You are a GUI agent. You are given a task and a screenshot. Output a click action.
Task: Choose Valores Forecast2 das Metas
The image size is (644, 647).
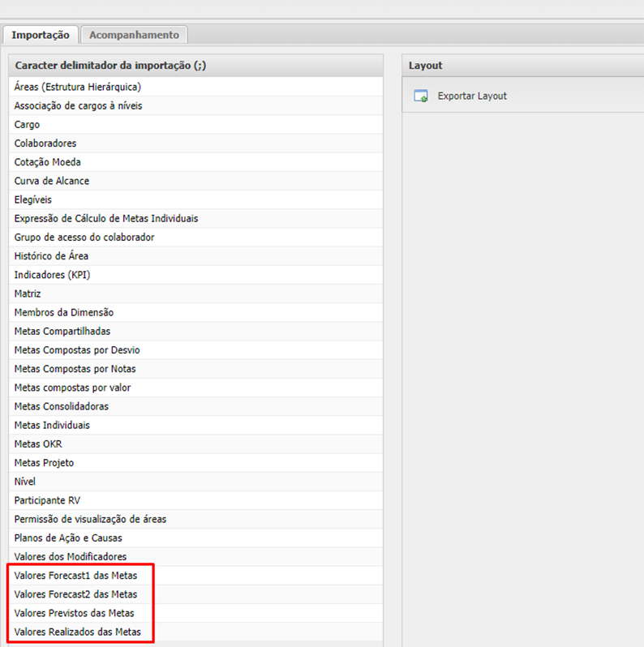coord(75,594)
